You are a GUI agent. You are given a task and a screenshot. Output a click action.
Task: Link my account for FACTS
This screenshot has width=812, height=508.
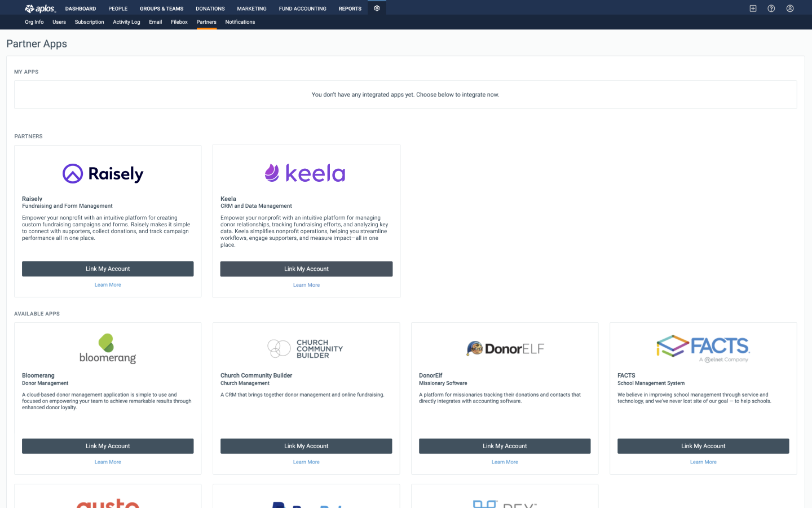point(703,446)
